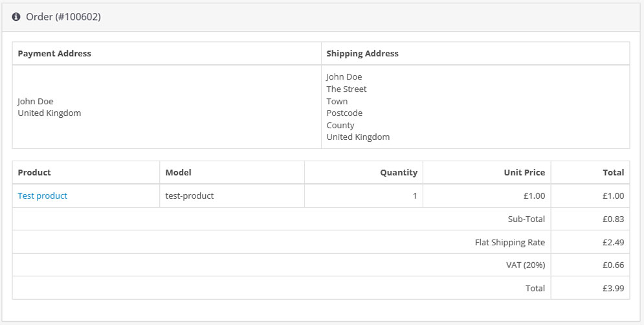Image resolution: width=644 pixels, height=325 pixels.
Task: Open the Test product link
Action: (x=42, y=196)
